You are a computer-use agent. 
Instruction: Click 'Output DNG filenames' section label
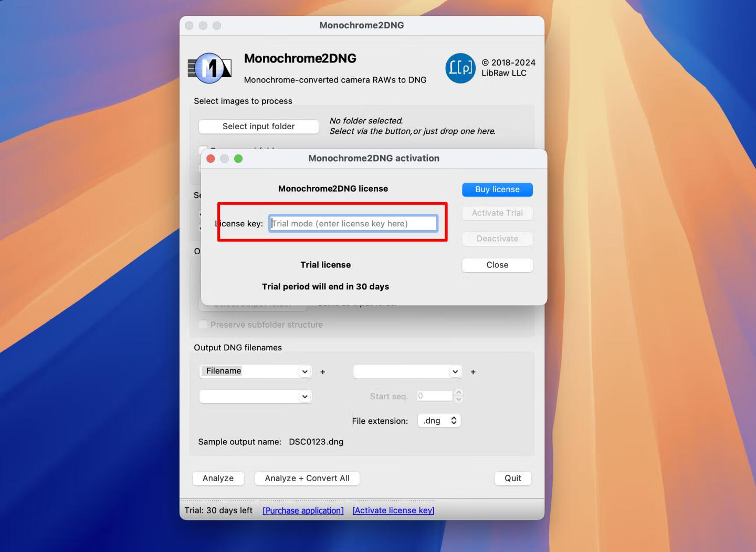click(x=238, y=348)
